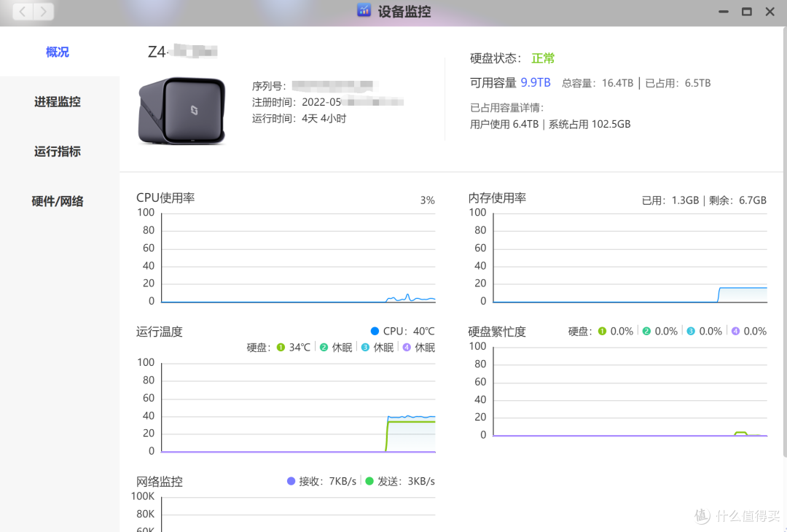Click disk 4 icon in 硬盘繁忙度 legend
This screenshot has width=787, height=532.
pos(735,332)
